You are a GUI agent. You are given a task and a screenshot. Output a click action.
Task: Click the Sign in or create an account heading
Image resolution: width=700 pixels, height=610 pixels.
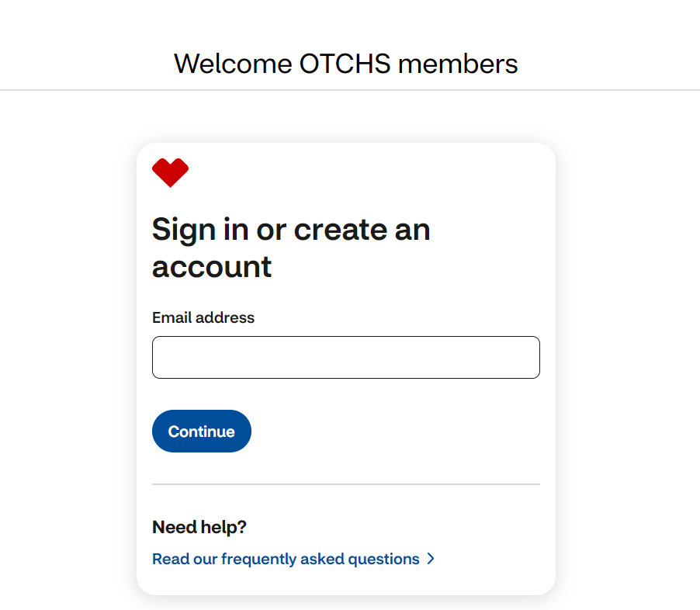[x=290, y=248]
